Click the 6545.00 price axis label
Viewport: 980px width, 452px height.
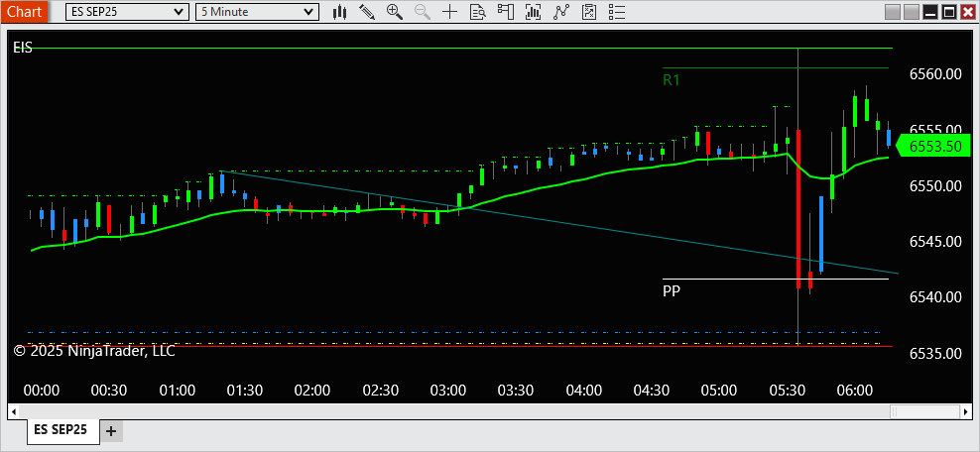[x=935, y=241]
